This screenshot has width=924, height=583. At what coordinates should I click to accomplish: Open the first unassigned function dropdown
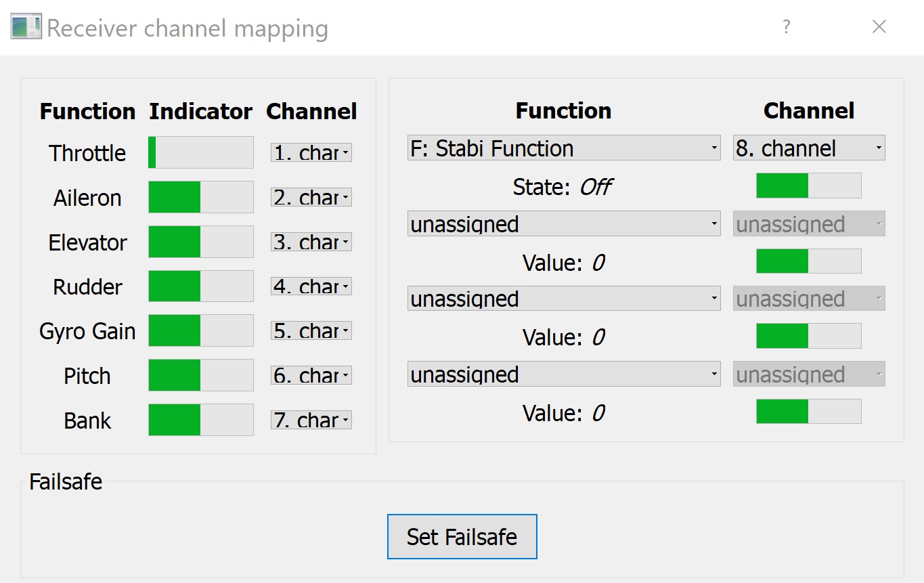point(563,224)
